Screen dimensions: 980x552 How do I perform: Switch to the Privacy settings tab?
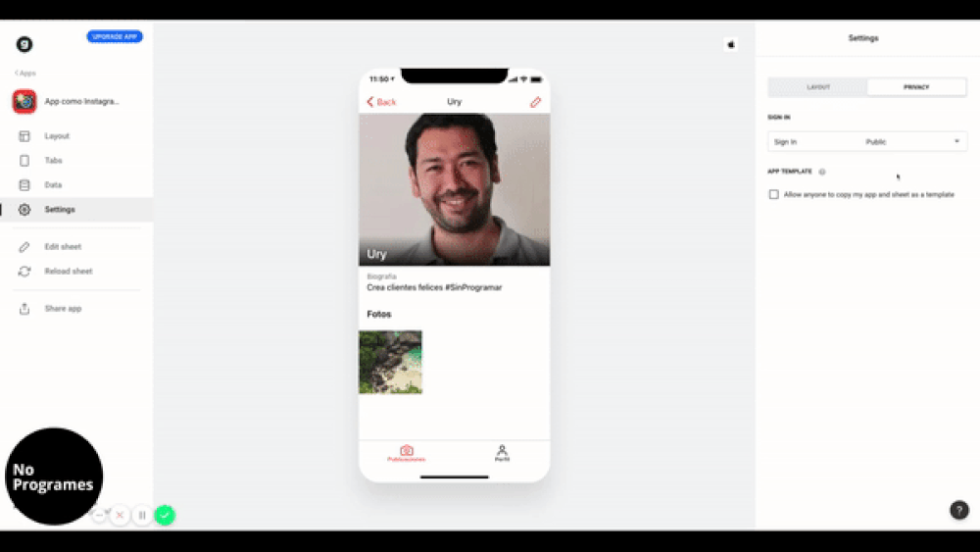click(x=916, y=87)
